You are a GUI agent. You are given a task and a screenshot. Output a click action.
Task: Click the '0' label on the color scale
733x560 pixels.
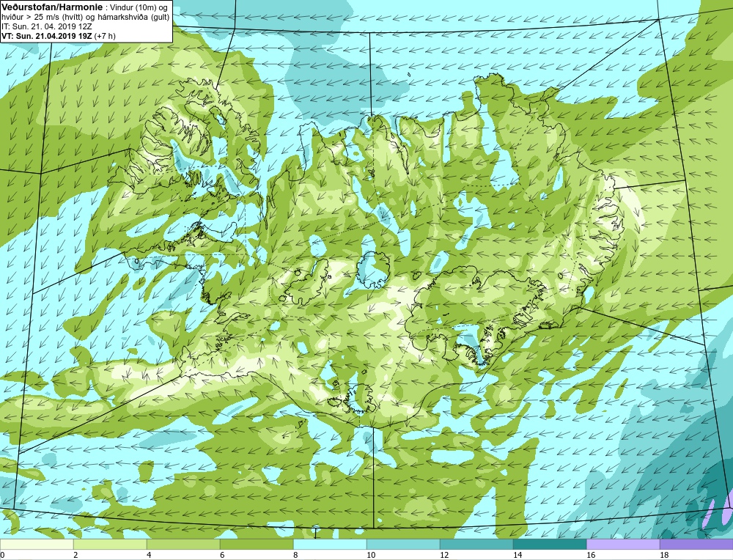(x=3, y=556)
